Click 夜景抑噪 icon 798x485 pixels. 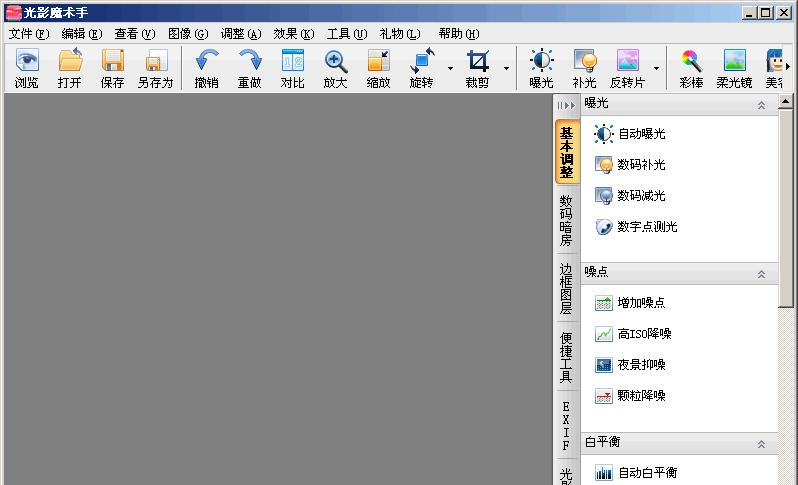point(604,365)
